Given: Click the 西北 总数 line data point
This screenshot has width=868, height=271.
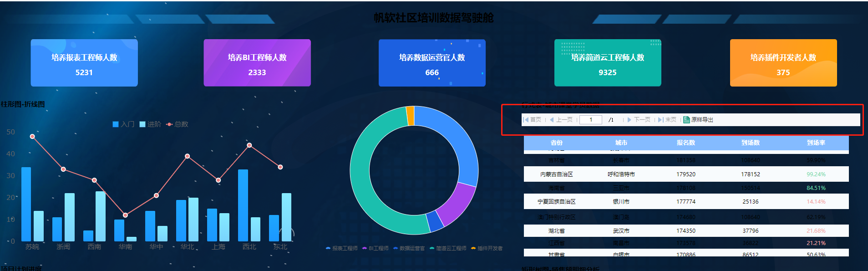Looking at the screenshot, I should pos(249,145).
